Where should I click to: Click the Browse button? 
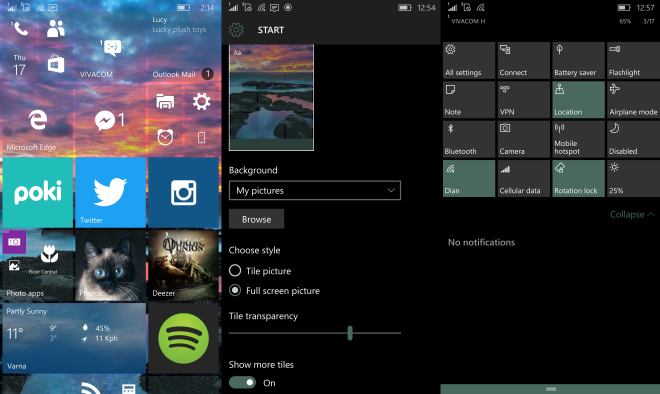point(256,219)
